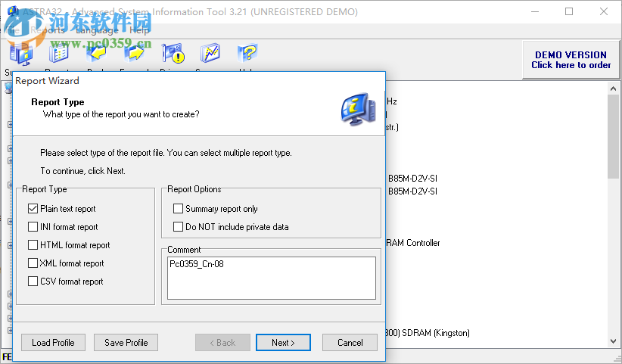This screenshot has height=364, width=622.
Task: Cancel the Report Wizard
Action: [350, 343]
